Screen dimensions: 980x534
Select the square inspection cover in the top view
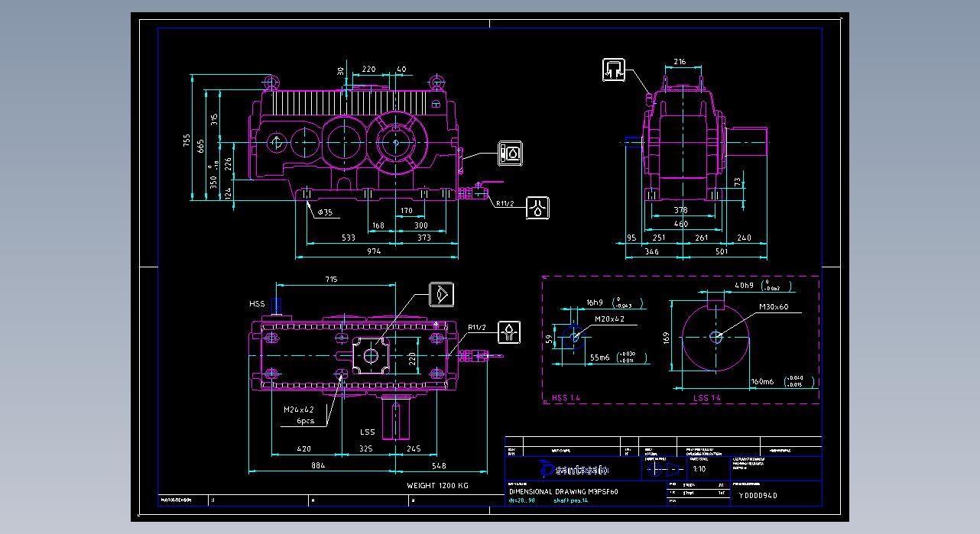click(372, 356)
